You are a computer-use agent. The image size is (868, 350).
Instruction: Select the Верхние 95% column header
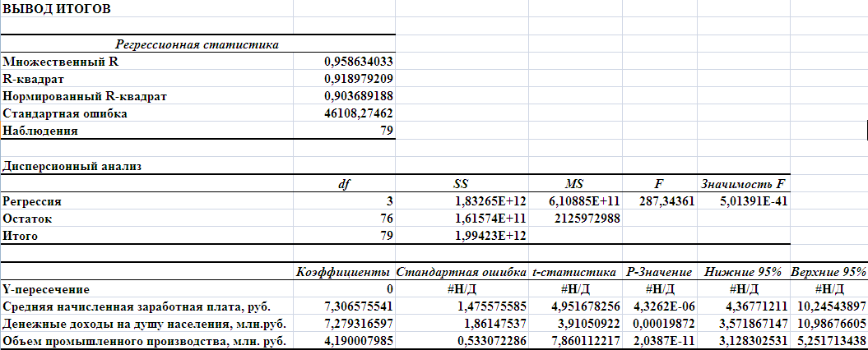[829, 272]
